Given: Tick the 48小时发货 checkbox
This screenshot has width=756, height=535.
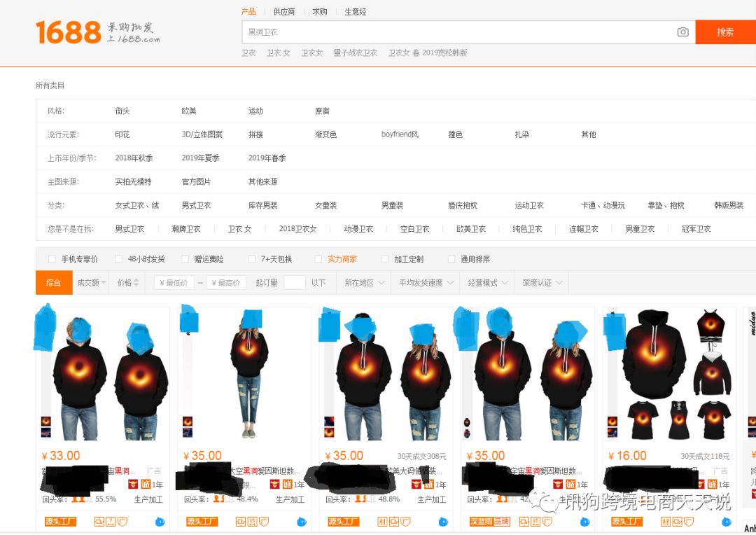Looking at the screenshot, I should tap(118, 259).
